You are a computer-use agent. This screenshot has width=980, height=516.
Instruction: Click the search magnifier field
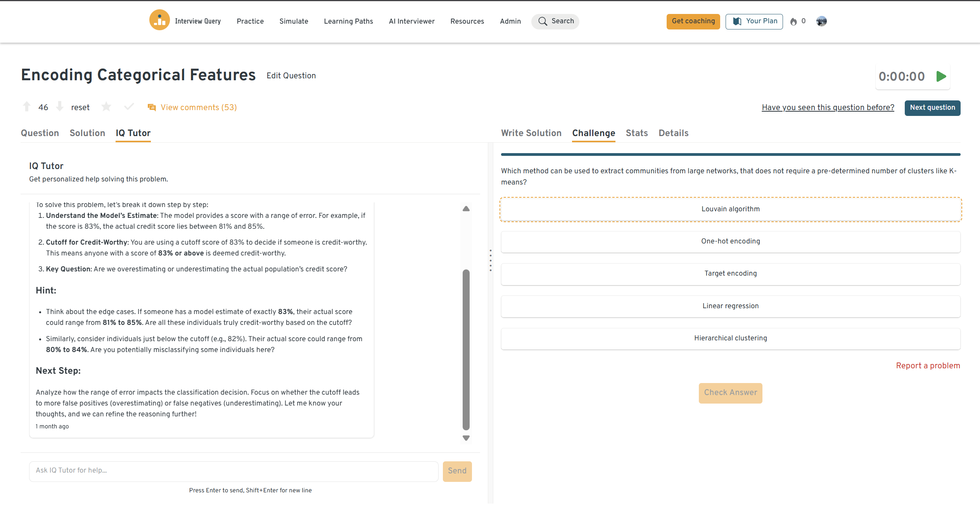tap(555, 21)
